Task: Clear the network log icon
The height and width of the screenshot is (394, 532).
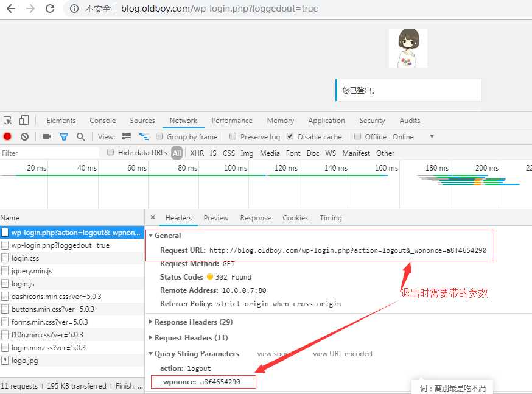Action: [24, 137]
